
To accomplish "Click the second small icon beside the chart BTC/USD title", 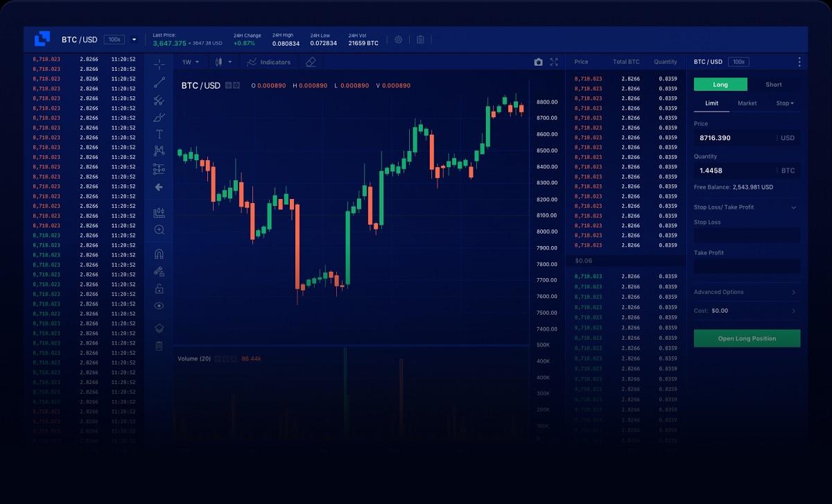I will pos(236,85).
